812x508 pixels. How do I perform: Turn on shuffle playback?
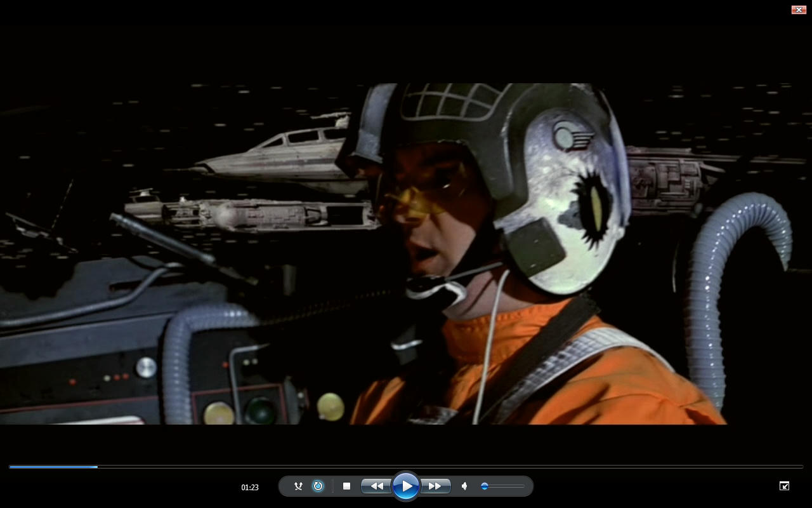click(x=298, y=486)
